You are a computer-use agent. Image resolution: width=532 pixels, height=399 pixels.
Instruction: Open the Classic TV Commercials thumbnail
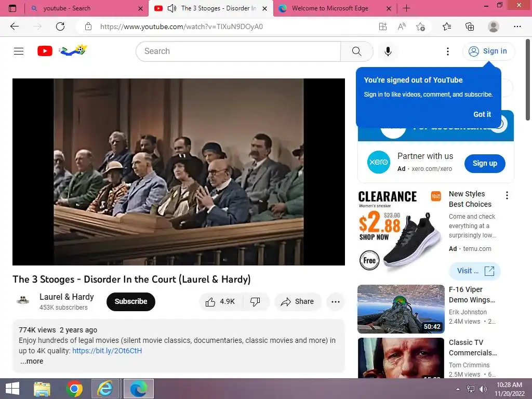click(401, 358)
